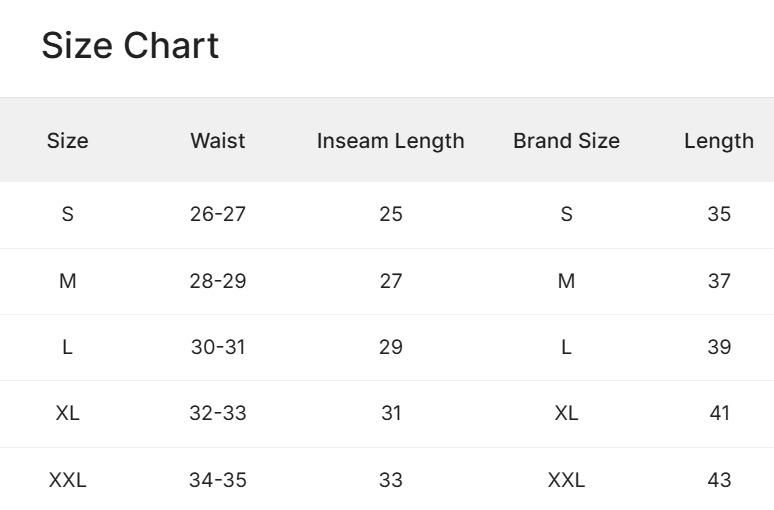Select inseam length value 31
Viewport: 774px width, 510px height.
pyautogui.click(x=390, y=413)
